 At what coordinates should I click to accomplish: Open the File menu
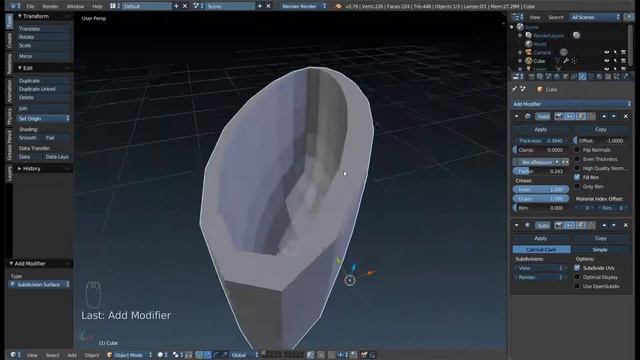[30, 6]
